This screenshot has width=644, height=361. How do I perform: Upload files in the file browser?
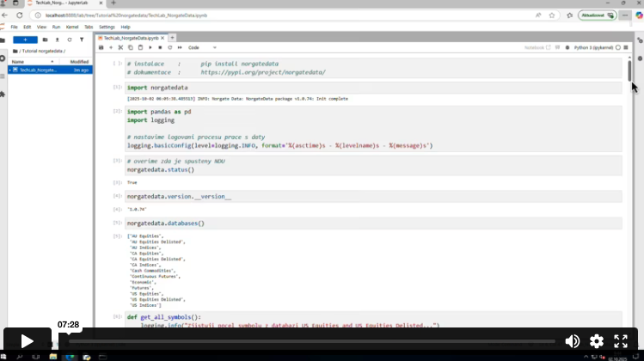tap(58, 40)
